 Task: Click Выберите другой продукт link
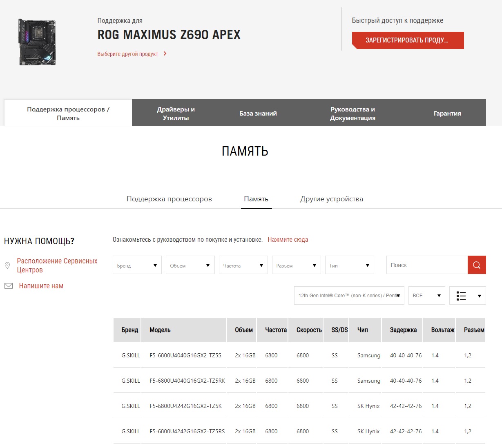128,54
